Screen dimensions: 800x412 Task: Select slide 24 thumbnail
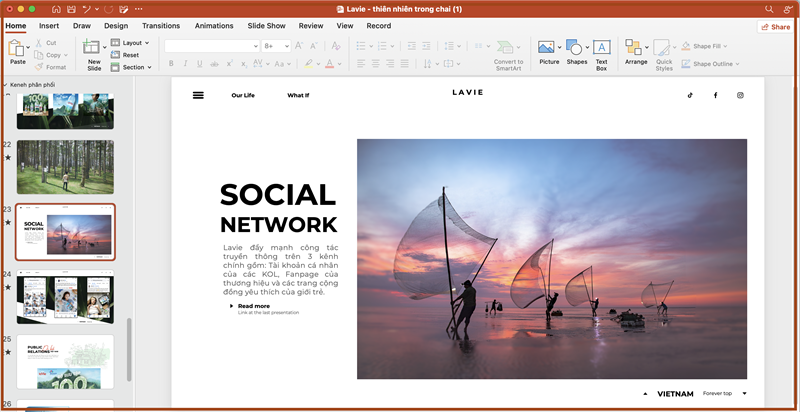[65, 297]
